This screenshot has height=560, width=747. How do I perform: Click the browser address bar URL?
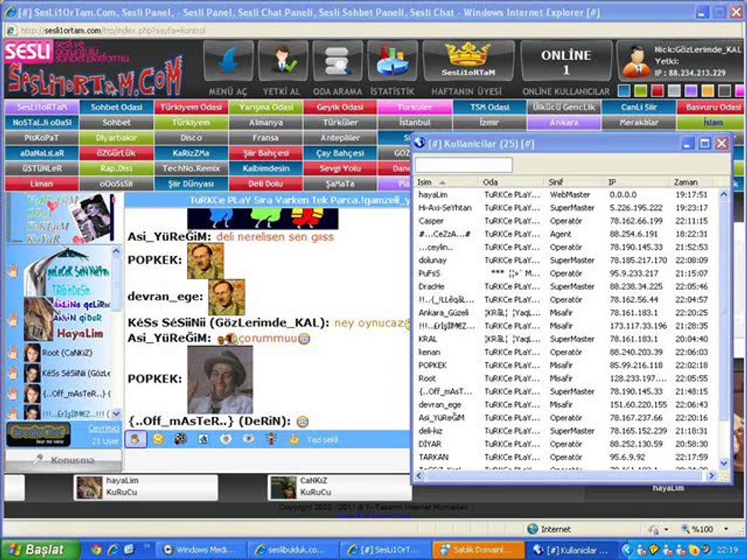[x=114, y=30]
